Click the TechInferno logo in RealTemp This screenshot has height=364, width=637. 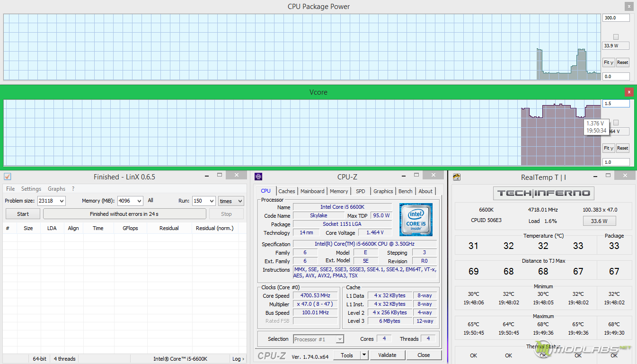click(543, 193)
